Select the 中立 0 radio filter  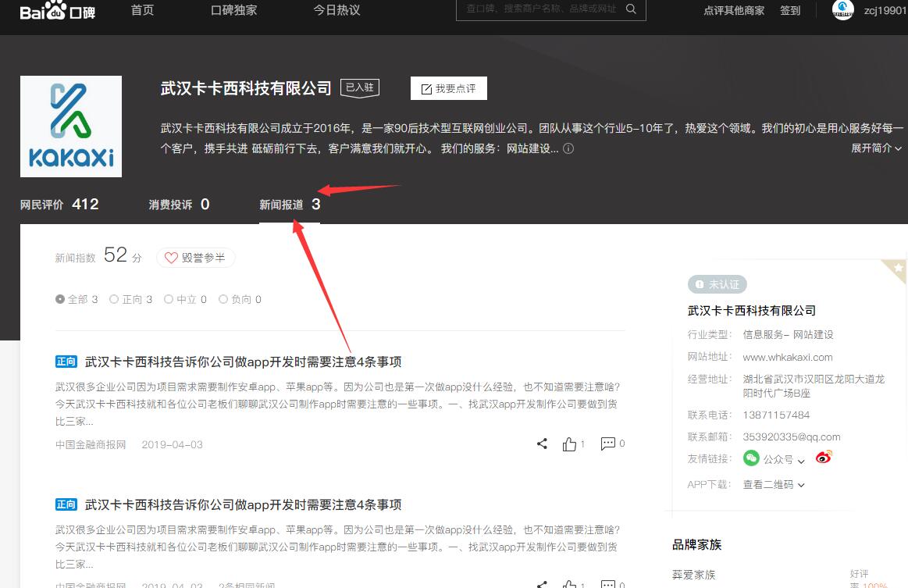[x=185, y=300]
